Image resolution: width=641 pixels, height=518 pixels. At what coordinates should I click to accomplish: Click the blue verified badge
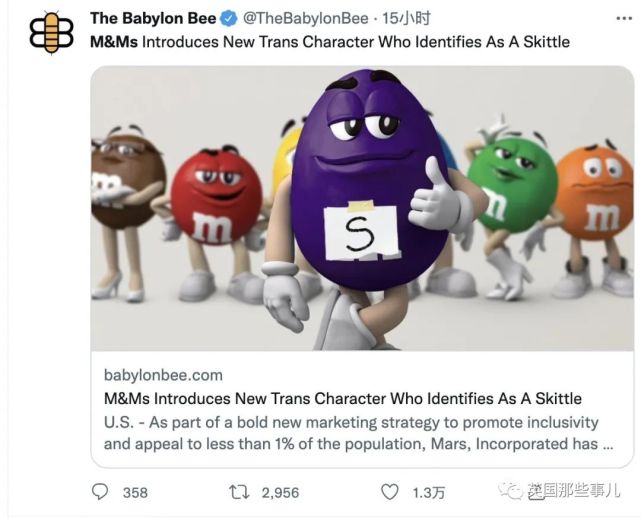(x=228, y=18)
